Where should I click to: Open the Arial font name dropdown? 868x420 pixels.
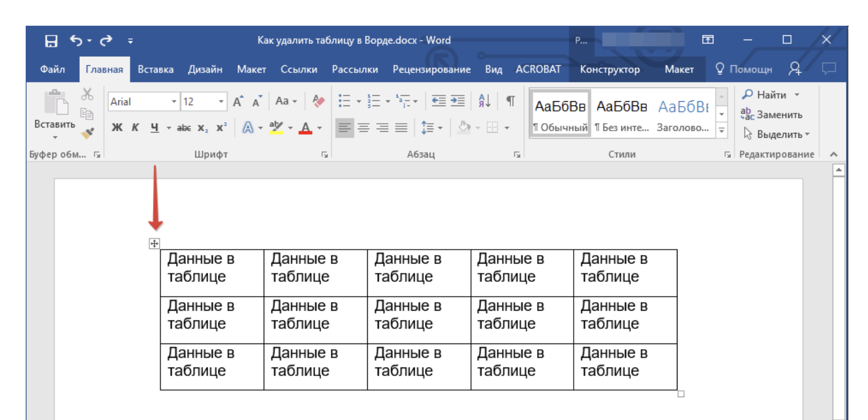pos(174,101)
